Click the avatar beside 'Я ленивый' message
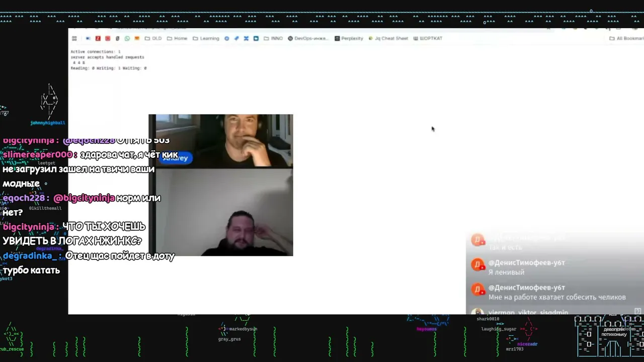The image size is (644, 362). (x=477, y=265)
